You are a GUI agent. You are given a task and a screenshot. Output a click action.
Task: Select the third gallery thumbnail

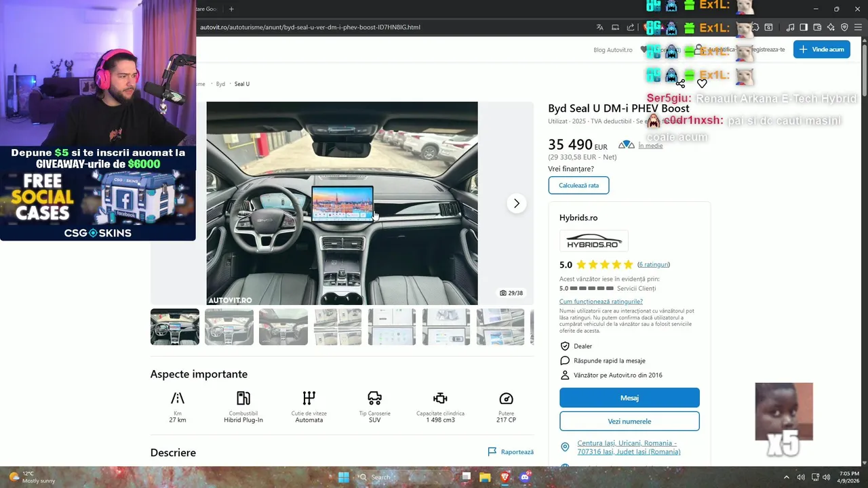pos(283,327)
